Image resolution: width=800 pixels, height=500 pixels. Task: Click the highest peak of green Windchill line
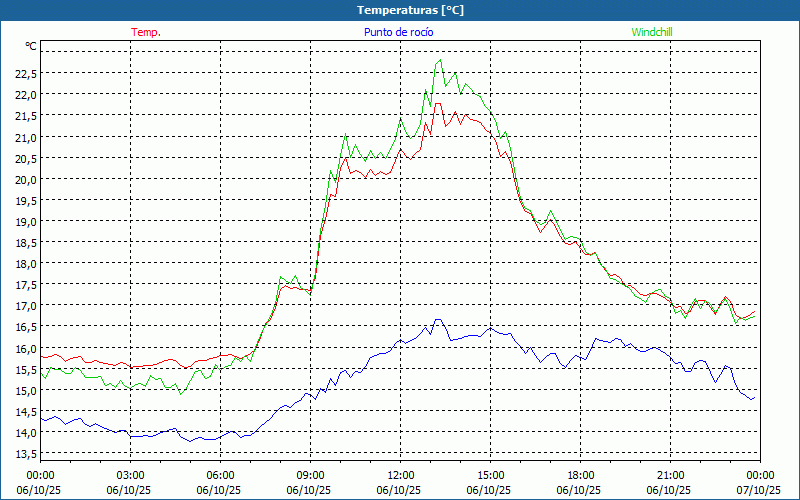pos(439,60)
